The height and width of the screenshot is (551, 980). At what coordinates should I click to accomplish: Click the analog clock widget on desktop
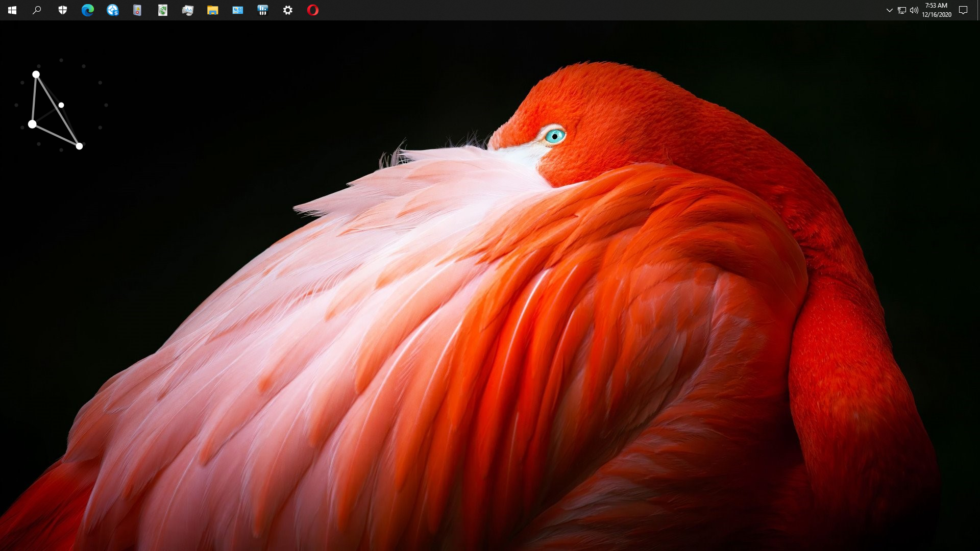(x=61, y=105)
